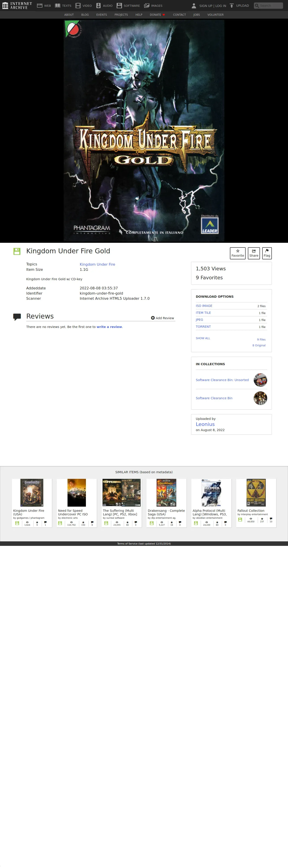Screen dimensions: 288x868
Task: Click the favorites star on The Suffering card
Action: point(127,522)
